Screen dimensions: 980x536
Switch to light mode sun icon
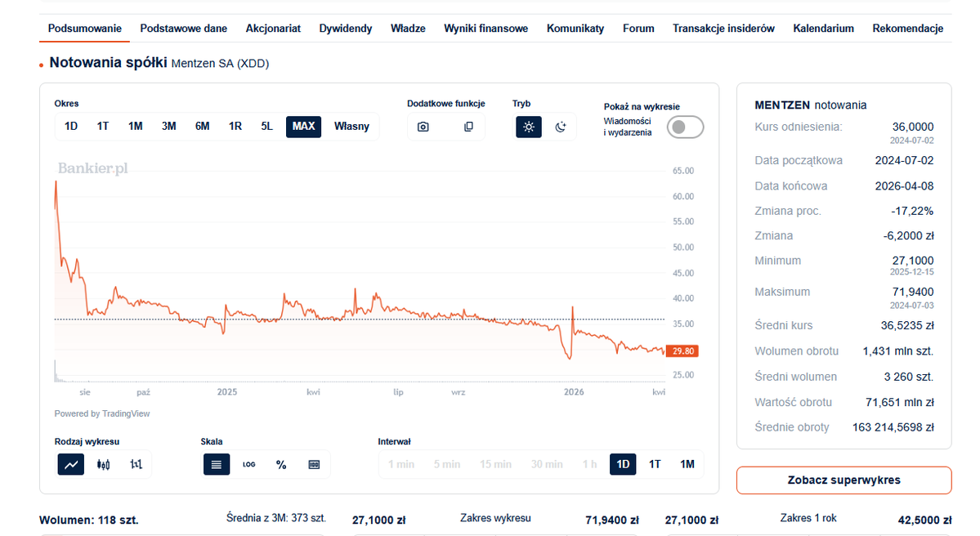tap(529, 127)
